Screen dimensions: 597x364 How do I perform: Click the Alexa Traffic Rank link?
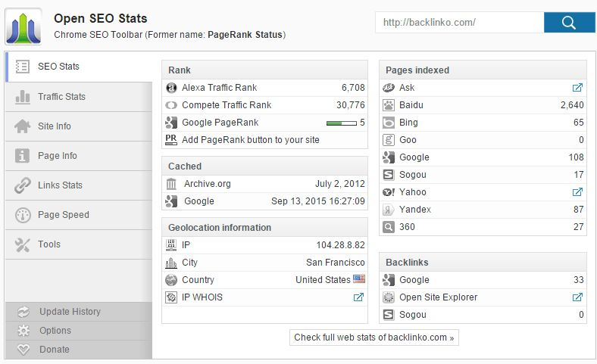coord(219,88)
